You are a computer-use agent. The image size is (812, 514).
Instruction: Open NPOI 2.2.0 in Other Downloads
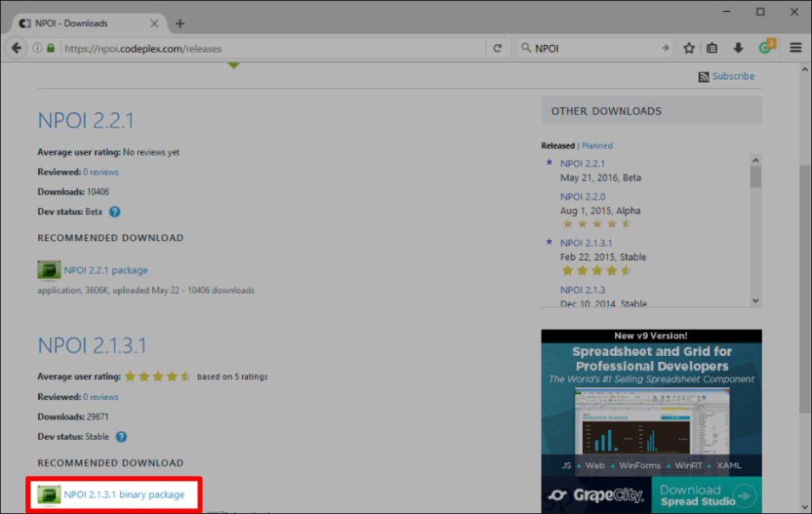coord(582,196)
